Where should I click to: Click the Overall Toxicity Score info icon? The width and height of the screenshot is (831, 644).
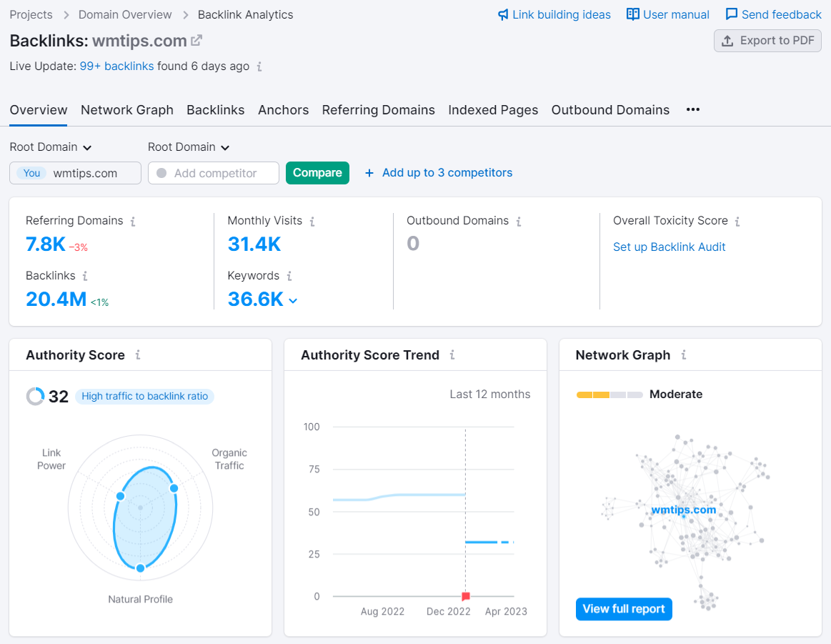[737, 222]
